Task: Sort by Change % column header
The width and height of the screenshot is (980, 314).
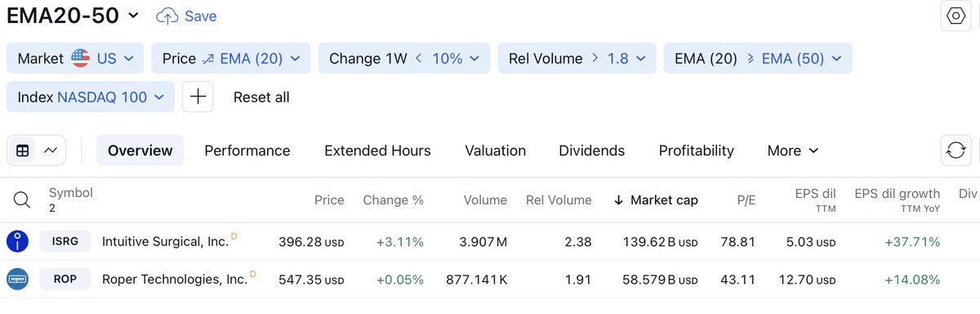Action: 394,200
